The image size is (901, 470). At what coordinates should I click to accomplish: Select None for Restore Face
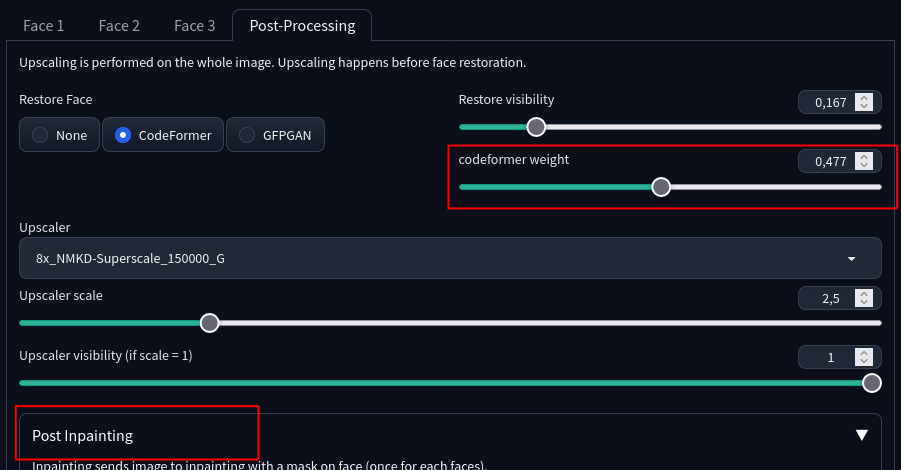click(x=59, y=135)
